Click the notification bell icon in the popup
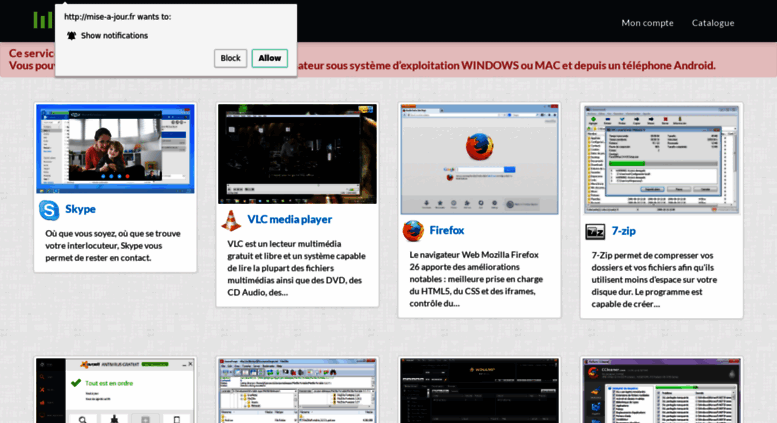This screenshot has width=777, height=423. pyautogui.click(x=71, y=36)
